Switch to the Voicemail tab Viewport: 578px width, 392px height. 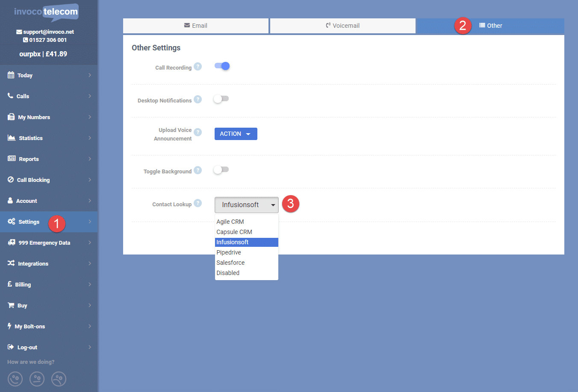coord(343,26)
